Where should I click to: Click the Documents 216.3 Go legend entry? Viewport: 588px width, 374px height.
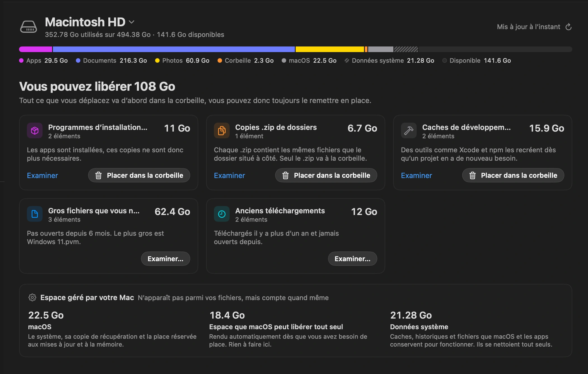(111, 60)
